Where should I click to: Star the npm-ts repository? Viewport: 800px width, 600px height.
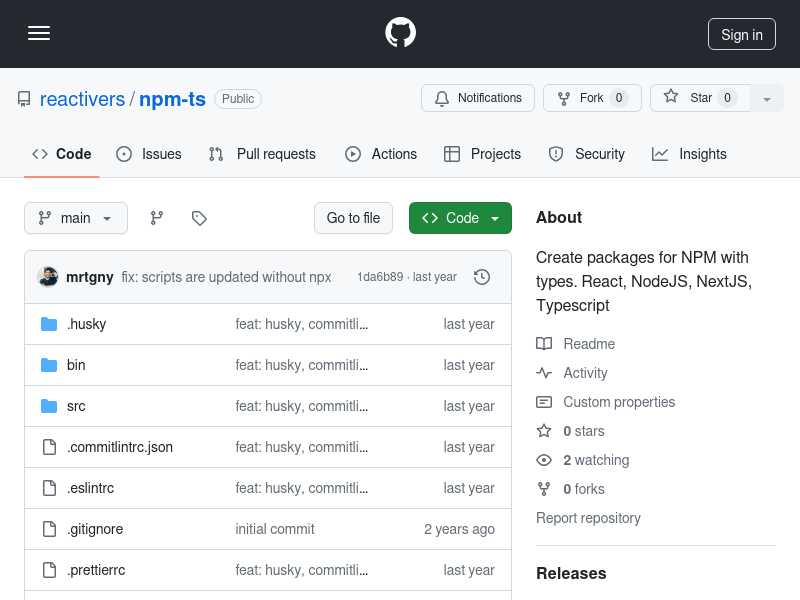[x=700, y=98]
